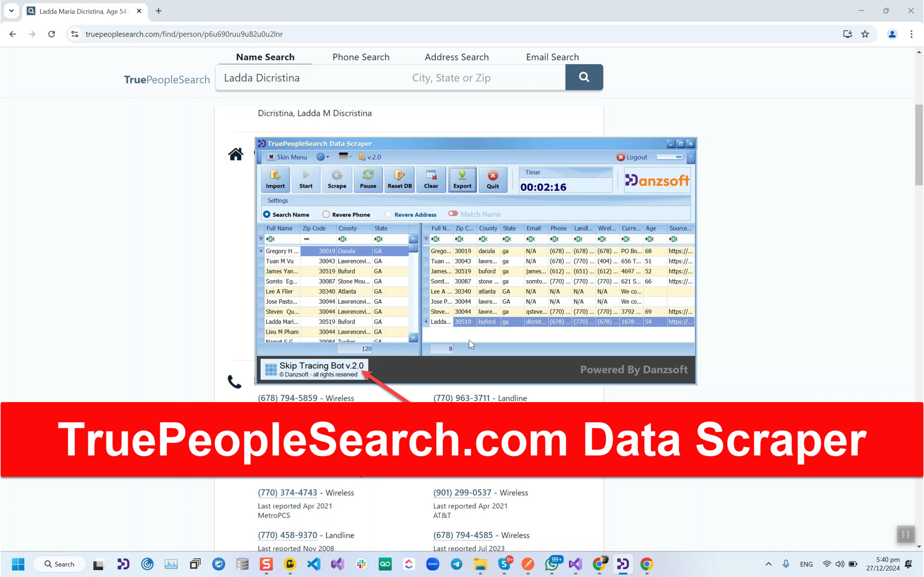Click the Reset DB toolbar button
The height and width of the screenshot is (577, 924).
pos(399,180)
